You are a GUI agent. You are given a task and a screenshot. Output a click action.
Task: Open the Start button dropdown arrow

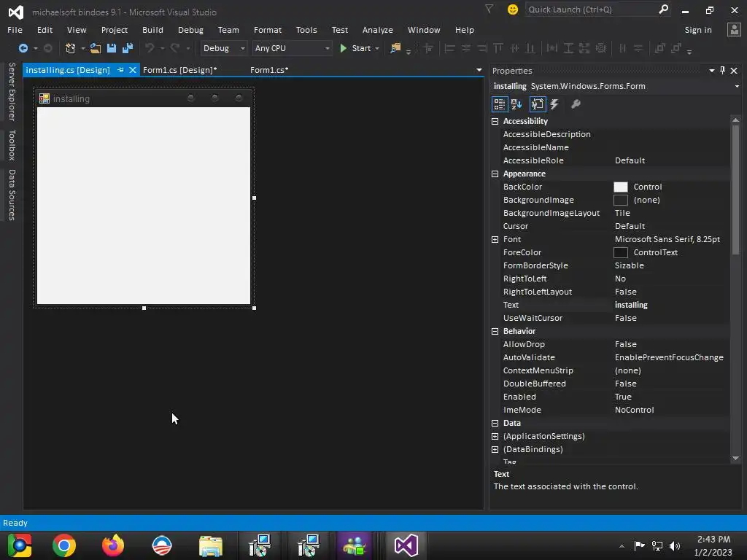tap(377, 49)
